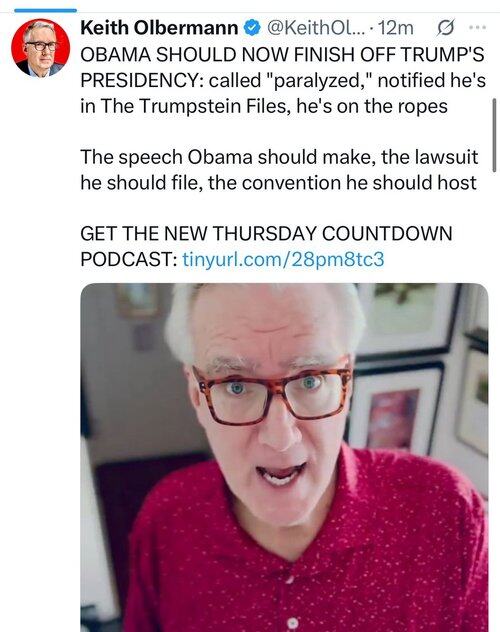Click the blue verified checkmark badge
This screenshot has height=632, width=500.
coord(252,28)
